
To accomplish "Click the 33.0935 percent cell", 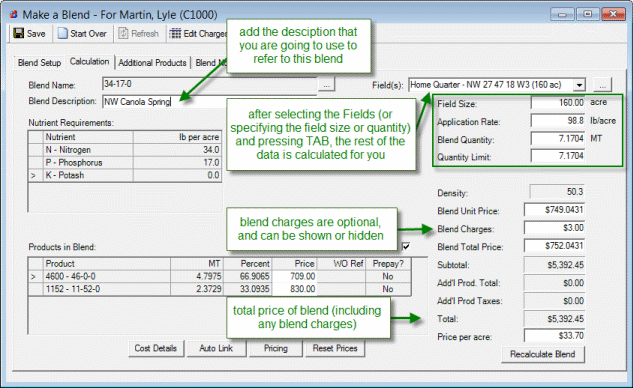I will coord(248,289).
